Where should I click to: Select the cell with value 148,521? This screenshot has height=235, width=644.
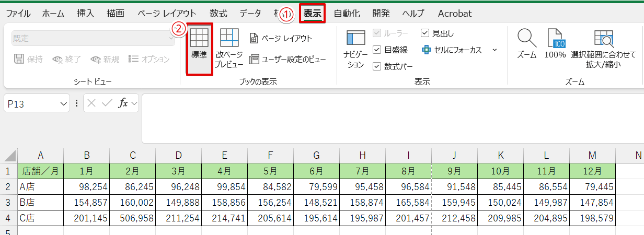click(317, 202)
